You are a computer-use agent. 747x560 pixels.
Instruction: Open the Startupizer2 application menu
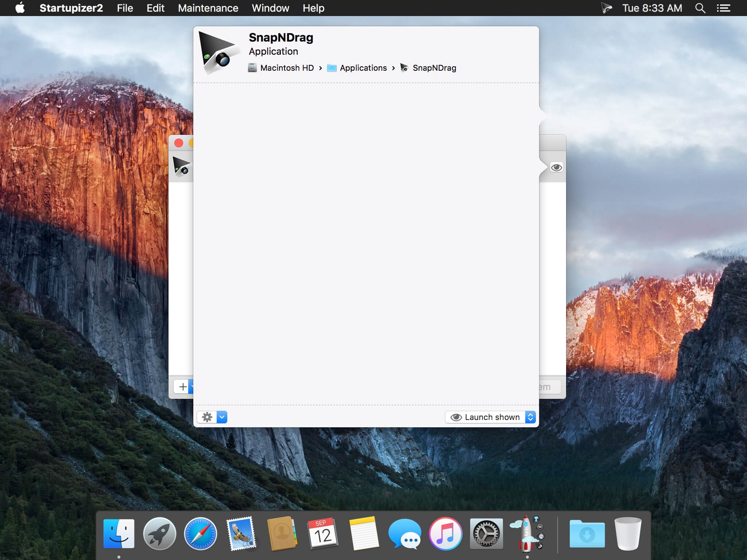coord(71,8)
